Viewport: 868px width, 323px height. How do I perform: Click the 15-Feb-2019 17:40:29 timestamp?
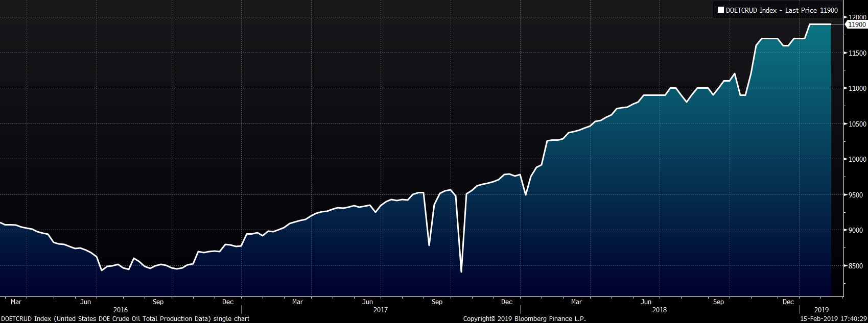click(833, 319)
